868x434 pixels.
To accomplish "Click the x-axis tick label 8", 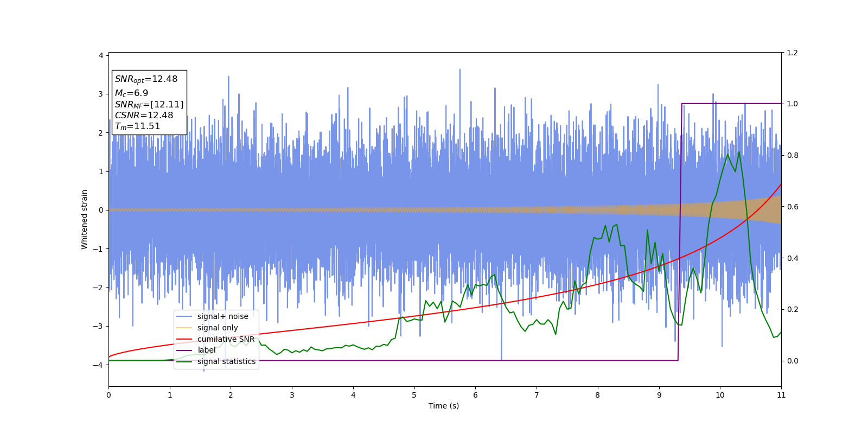I will [x=598, y=395].
